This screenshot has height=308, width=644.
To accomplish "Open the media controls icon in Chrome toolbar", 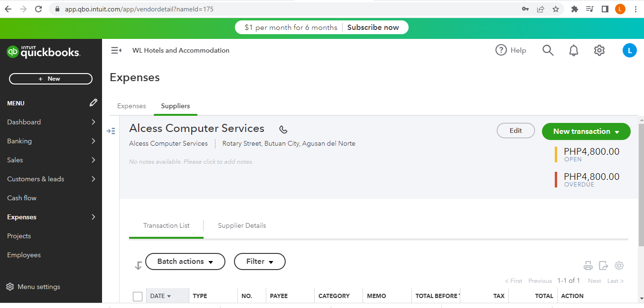I will click(590, 9).
